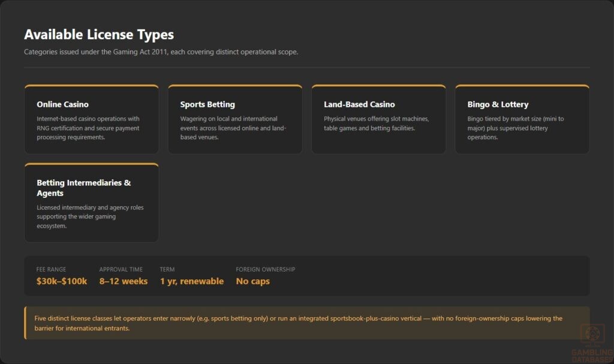The image size is (614, 364).
Task: Open the Online Casino license card
Action: tap(92, 119)
